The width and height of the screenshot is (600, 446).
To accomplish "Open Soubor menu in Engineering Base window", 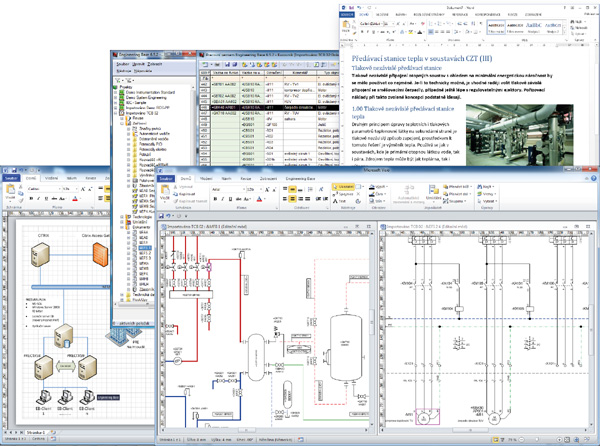I will pyautogui.click(x=123, y=64).
